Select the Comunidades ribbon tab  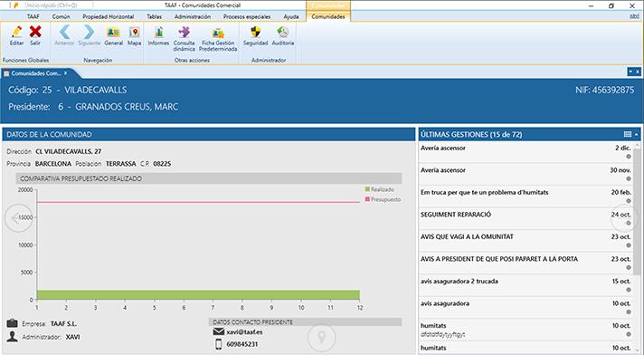[328, 16]
